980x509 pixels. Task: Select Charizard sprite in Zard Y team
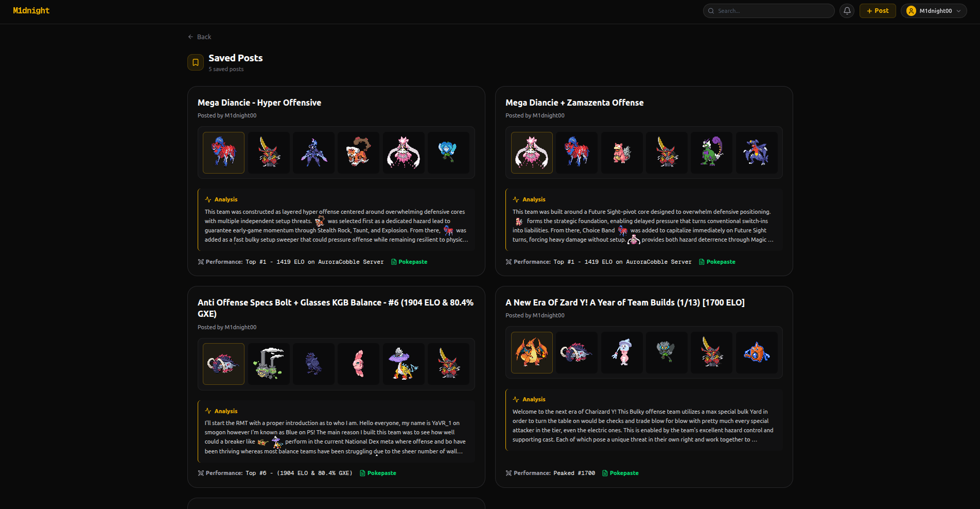click(532, 352)
